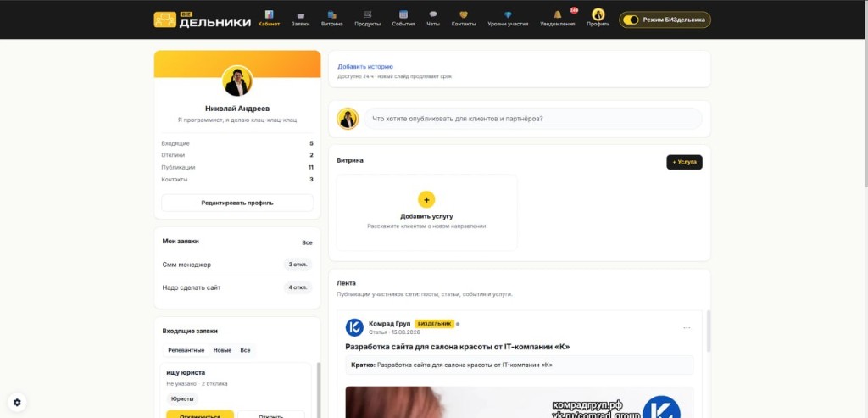The width and height of the screenshot is (868, 418).
Task: Select the Новые tab
Action: click(x=223, y=350)
